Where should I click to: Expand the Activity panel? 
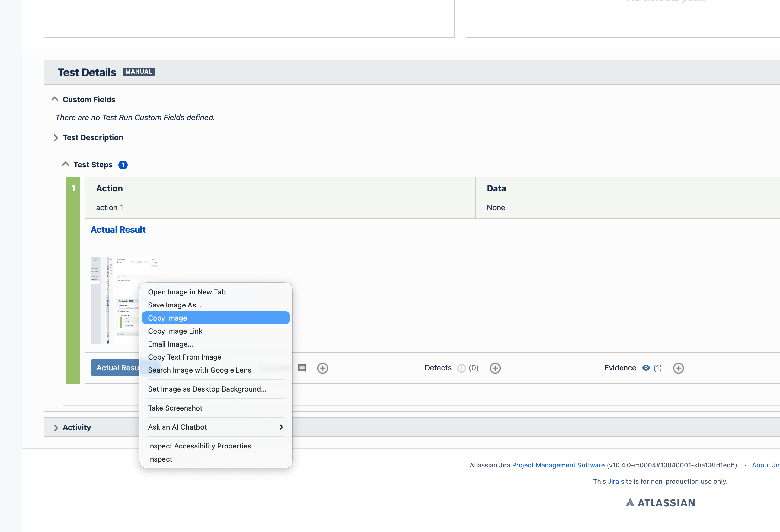pyautogui.click(x=56, y=428)
